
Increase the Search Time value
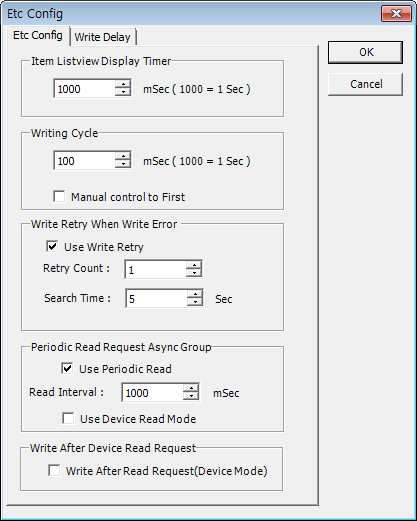tap(195, 294)
